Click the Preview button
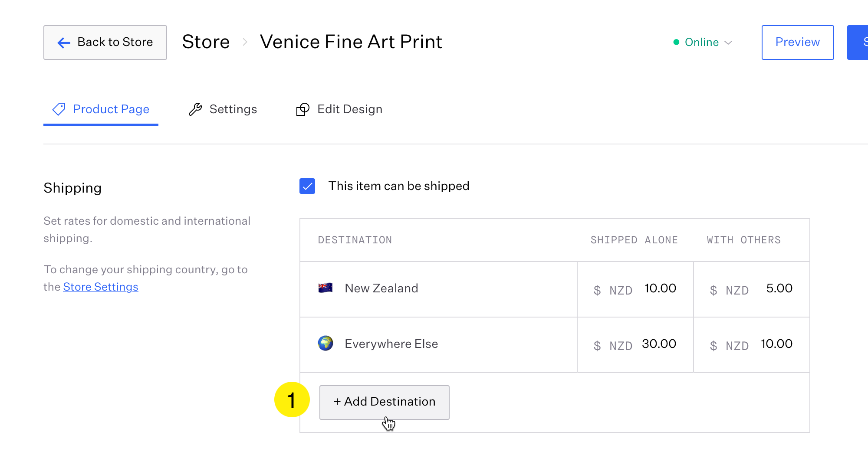Screen dimensions: 868x465 797,43
